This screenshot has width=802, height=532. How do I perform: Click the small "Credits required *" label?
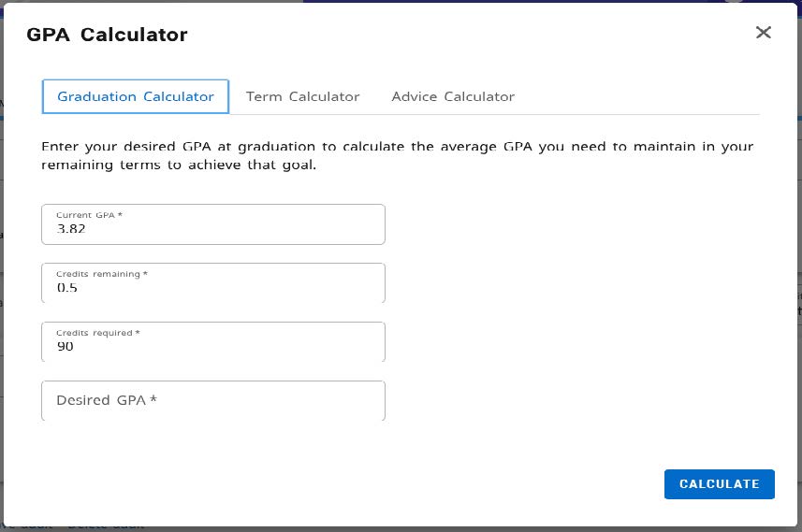97,333
